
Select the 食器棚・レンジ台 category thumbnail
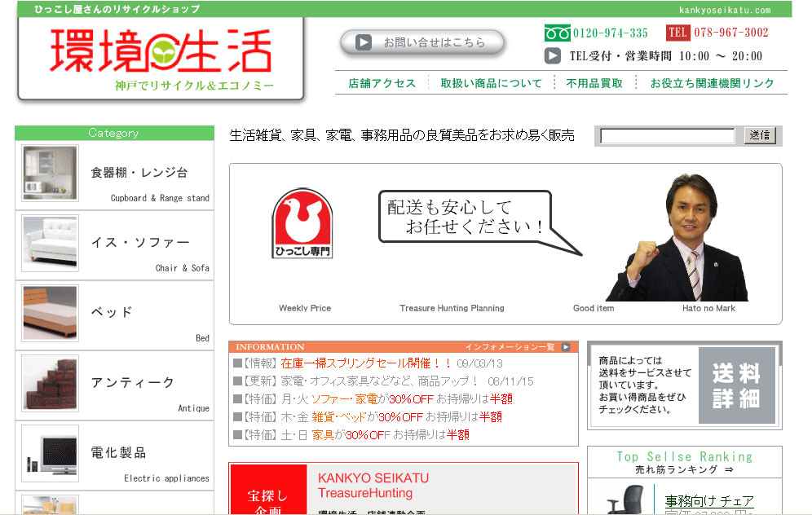pyautogui.click(x=51, y=173)
